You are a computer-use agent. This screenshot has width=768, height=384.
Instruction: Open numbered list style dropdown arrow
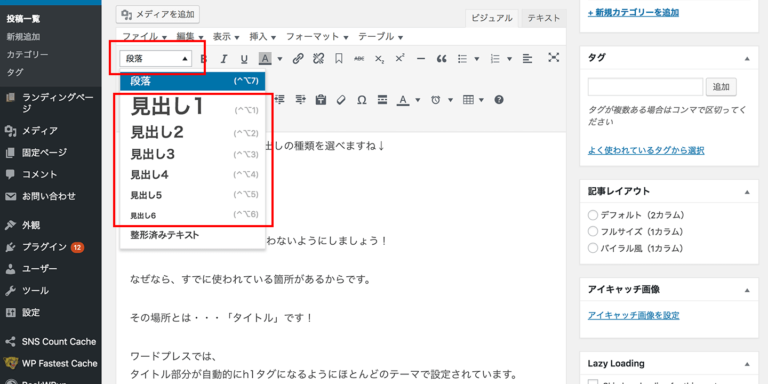pyautogui.click(x=509, y=59)
